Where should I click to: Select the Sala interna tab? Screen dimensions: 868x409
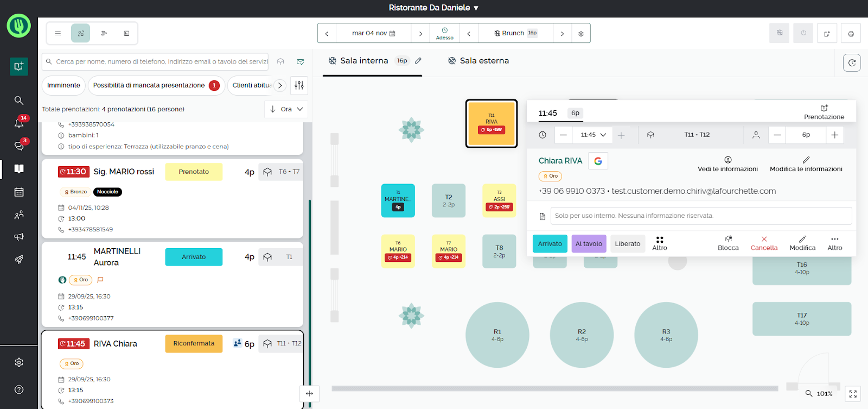364,61
